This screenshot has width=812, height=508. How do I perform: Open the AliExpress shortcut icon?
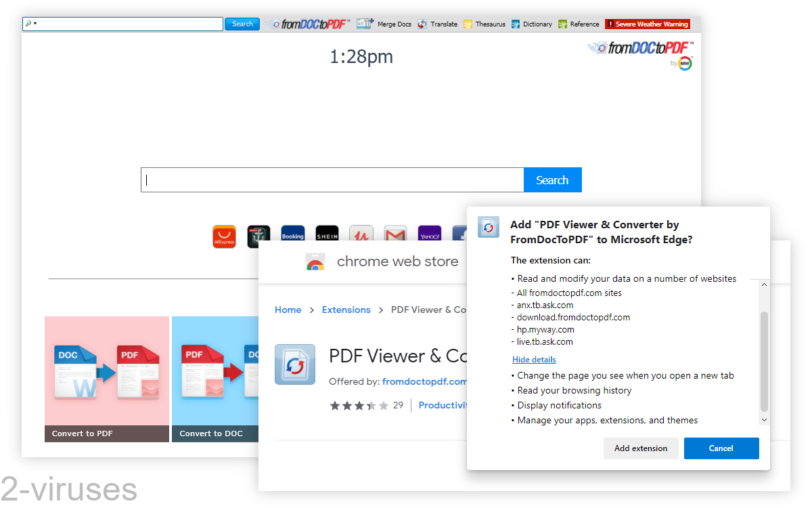[224, 236]
